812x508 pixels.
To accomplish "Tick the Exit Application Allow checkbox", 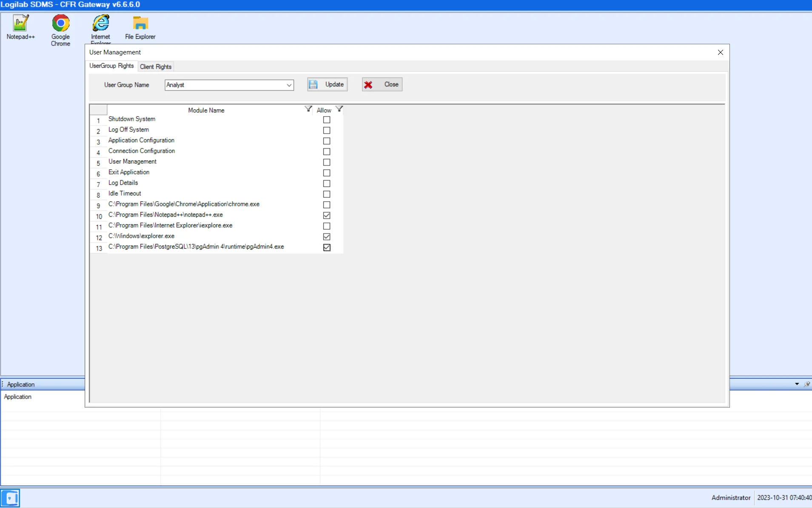I will [x=327, y=173].
